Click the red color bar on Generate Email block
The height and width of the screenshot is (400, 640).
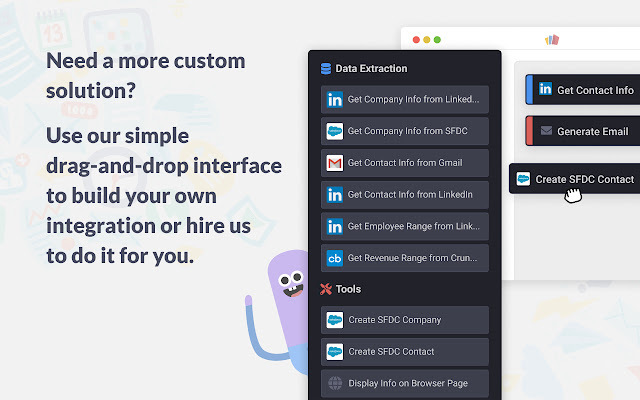pyautogui.click(x=529, y=131)
